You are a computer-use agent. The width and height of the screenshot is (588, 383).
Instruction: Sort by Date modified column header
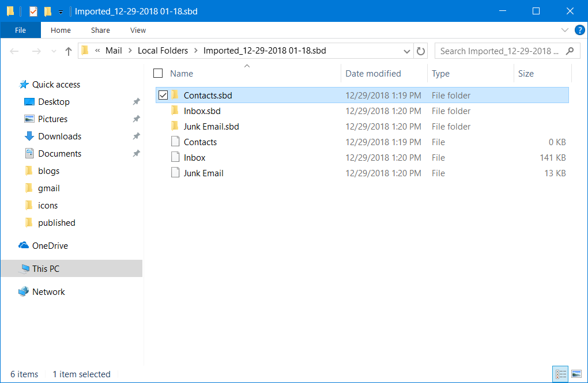click(373, 74)
